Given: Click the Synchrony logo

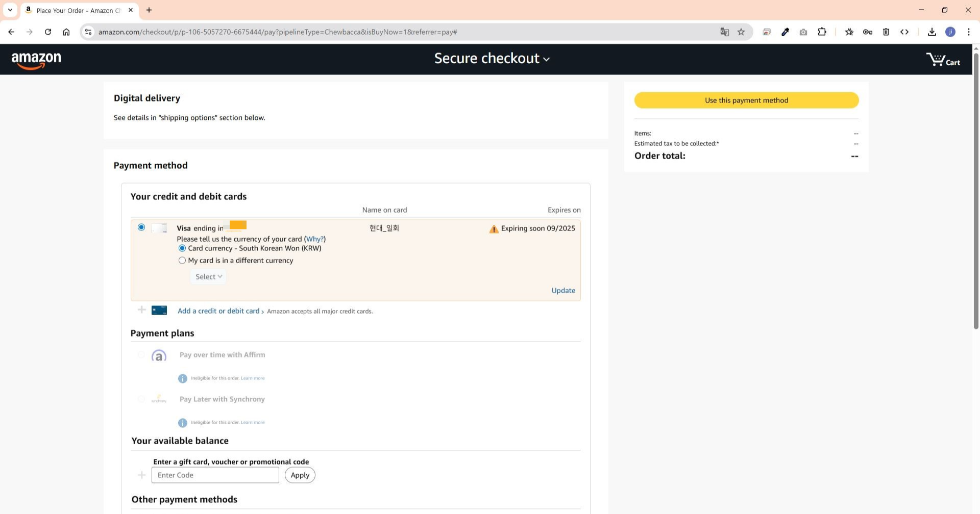Looking at the screenshot, I should tap(159, 399).
